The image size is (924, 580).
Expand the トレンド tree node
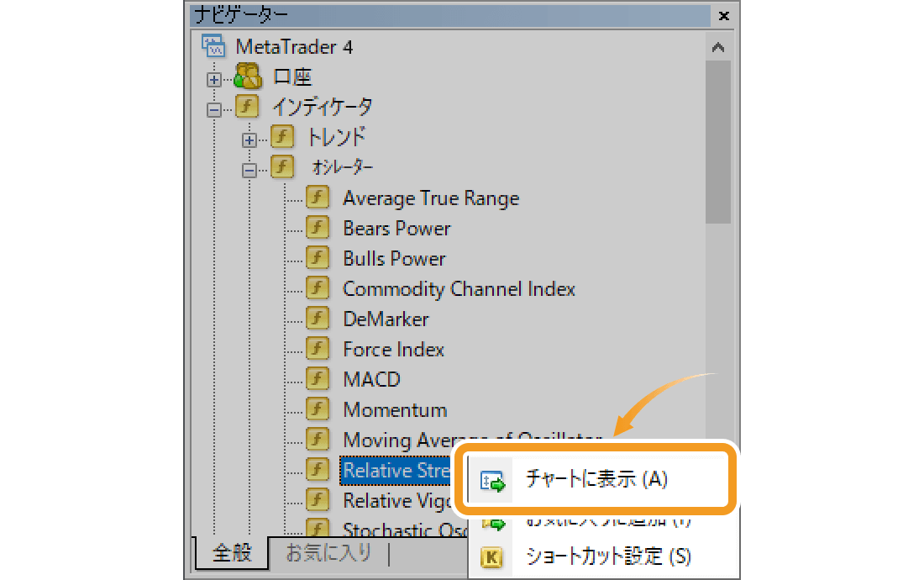(x=249, y=140)
